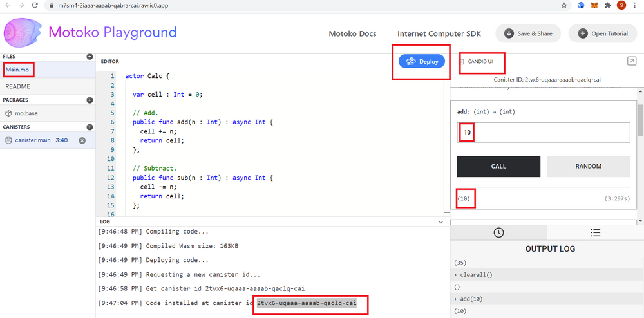This screenshot has height=318, width=644.
Task: Open Candid UI in new window icon
Action: point(632,61)
